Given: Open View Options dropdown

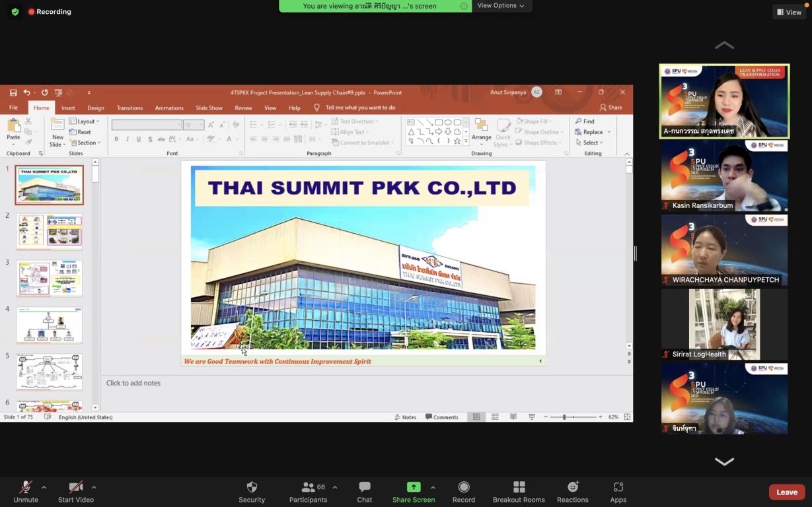Looking at the screenshot, I should [x=501, y=6].
